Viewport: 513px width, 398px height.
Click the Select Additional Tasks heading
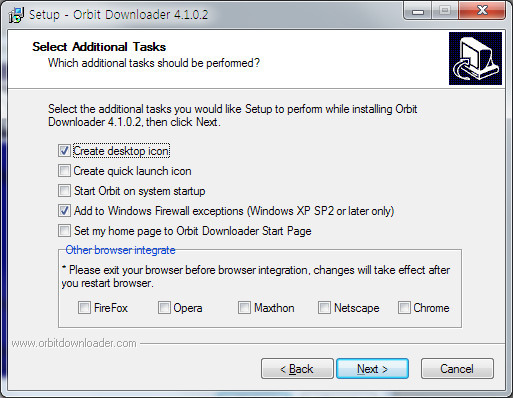pyautogui.click(x=99, y=47)
